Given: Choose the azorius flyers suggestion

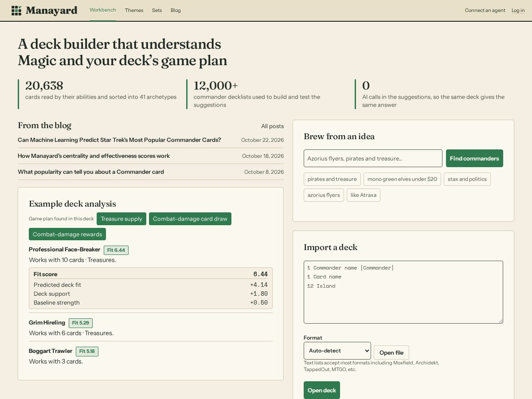Looking at the screenshot, I should point(324,195).
